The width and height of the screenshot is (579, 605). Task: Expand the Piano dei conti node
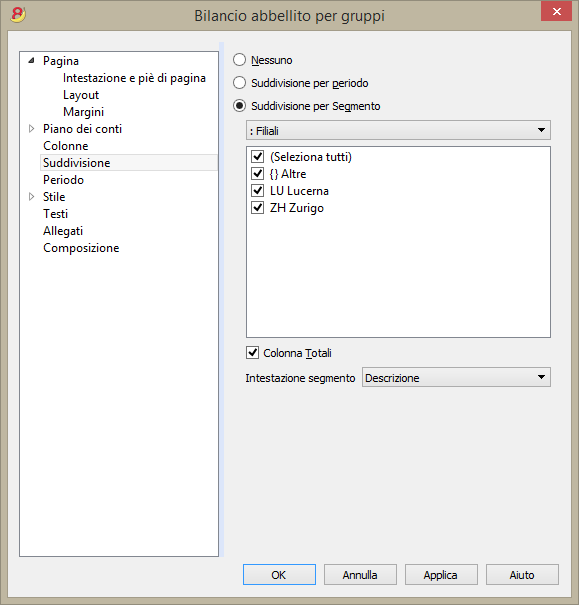point(32,128)
